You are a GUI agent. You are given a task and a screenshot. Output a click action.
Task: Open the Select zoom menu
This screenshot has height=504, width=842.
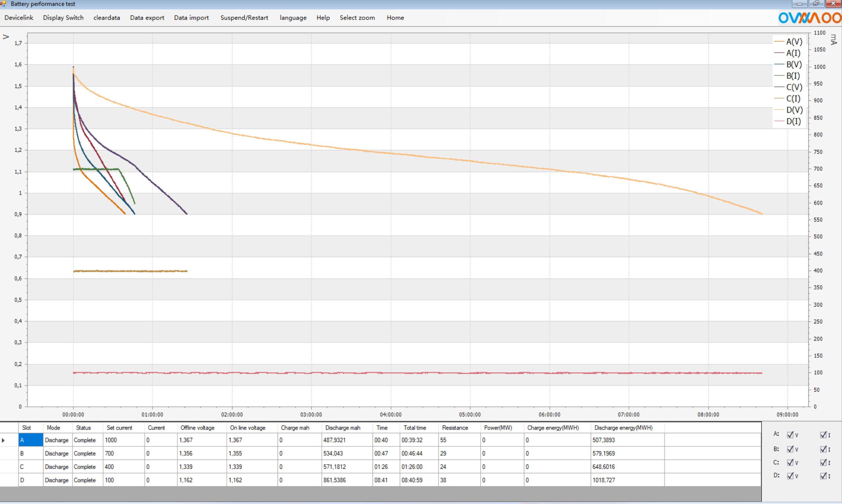[357, 18]
